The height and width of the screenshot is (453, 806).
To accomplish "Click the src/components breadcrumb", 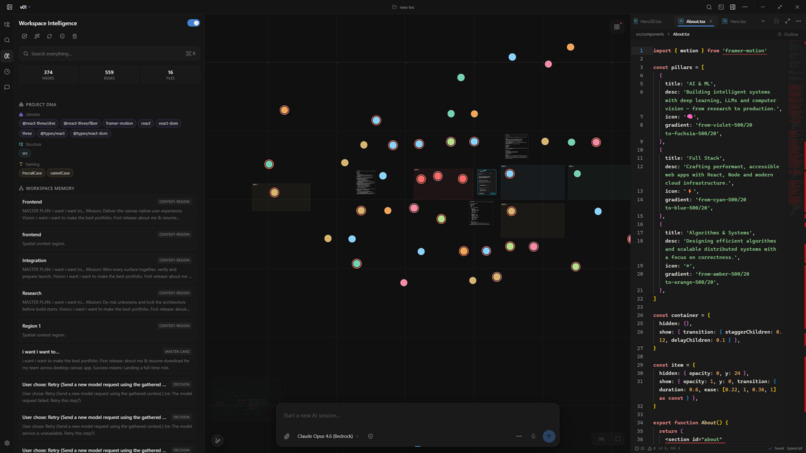I will (650, 34).
